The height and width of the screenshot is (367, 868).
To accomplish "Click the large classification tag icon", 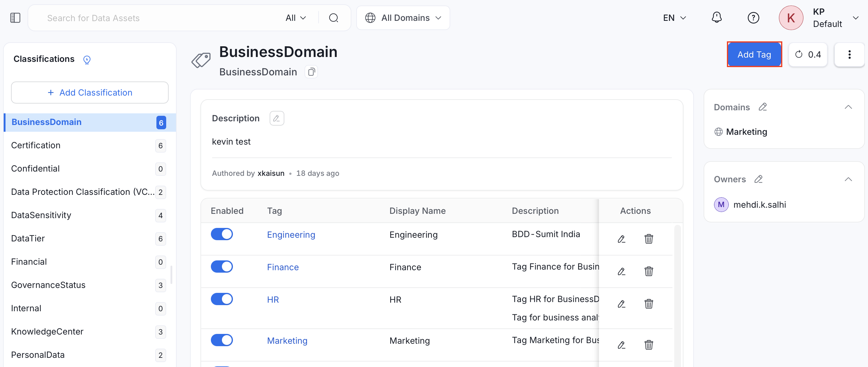I will click(x=201, y=60).
